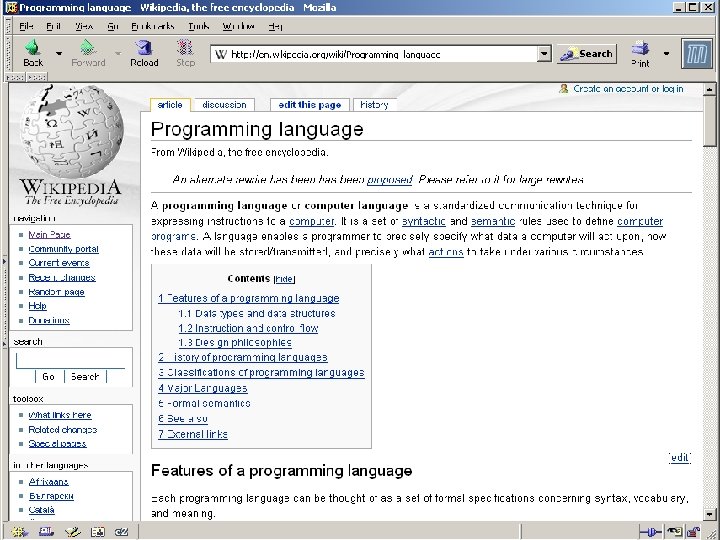
Task: Open the Forward history dropdown arrow
Action: pyautogui.click(x=118, y=54)
